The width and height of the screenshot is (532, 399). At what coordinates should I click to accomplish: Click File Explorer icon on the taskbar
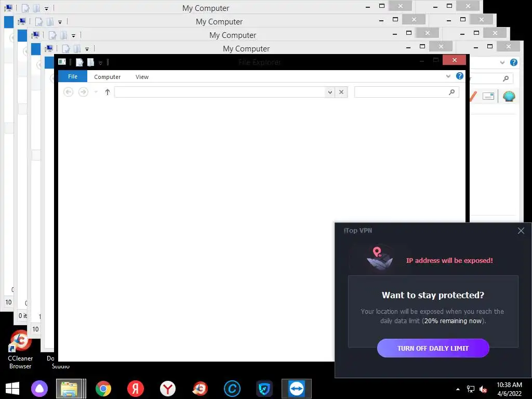click(69, 389)
